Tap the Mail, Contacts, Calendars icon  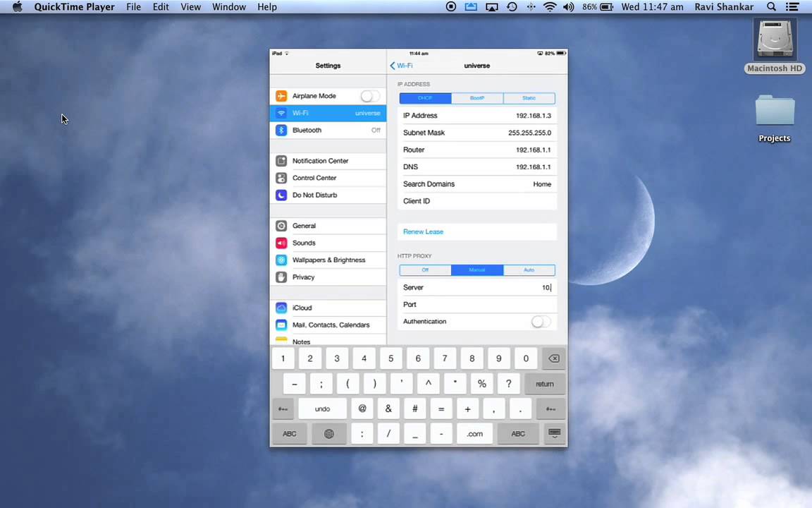(281, 325)
